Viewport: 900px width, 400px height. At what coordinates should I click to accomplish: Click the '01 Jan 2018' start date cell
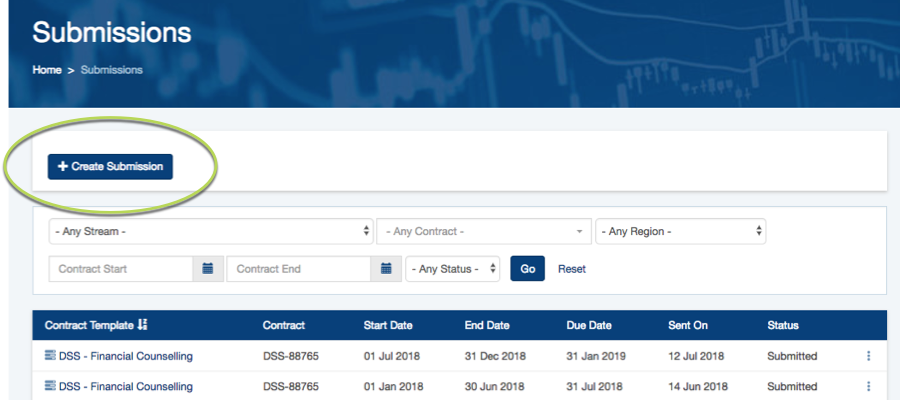coord(393,386)
